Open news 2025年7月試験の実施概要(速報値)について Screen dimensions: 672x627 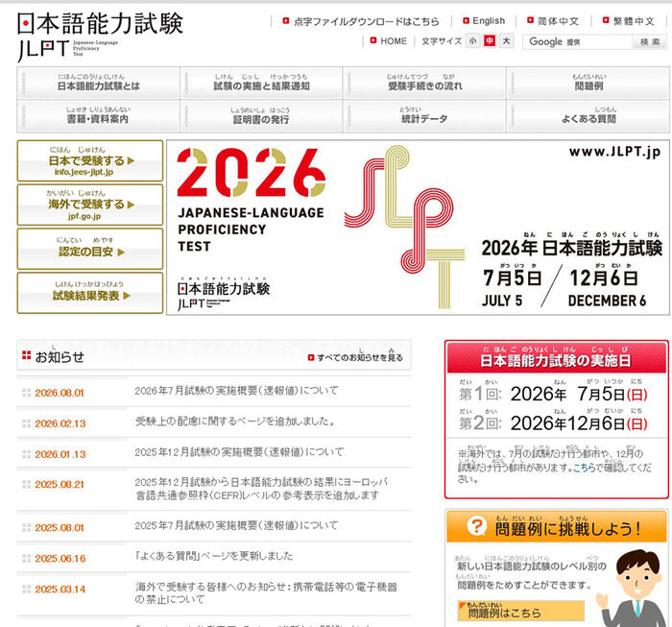236,525
